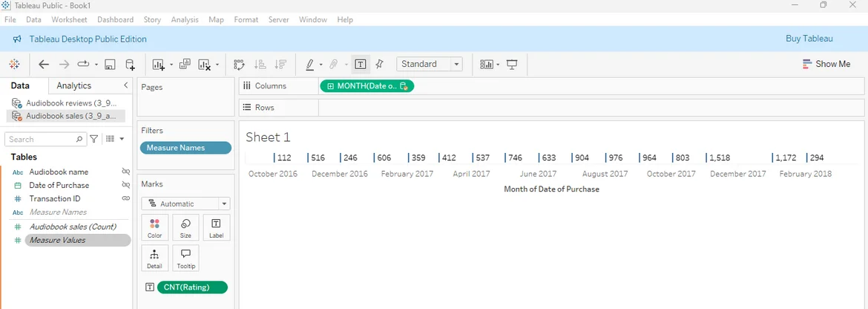
Task: Click the Fix Axes pin icon
Action: (380, 65)
